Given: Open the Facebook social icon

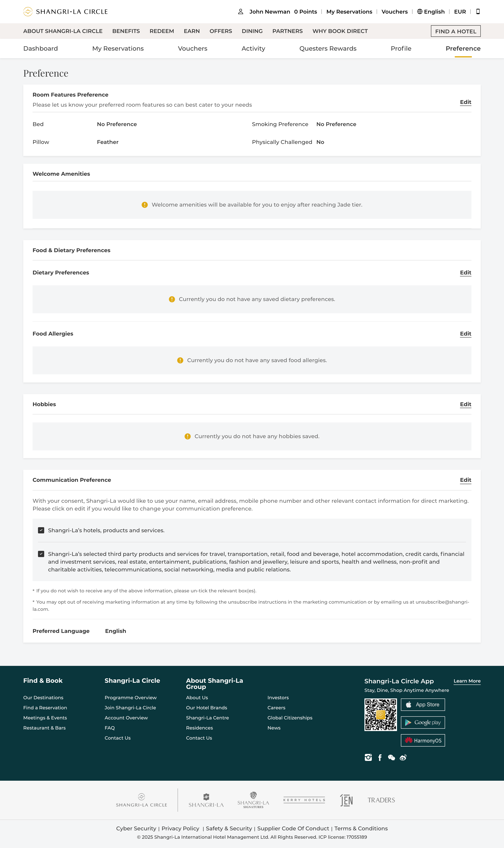Looking at the screenshot, I should pos(380,757).
